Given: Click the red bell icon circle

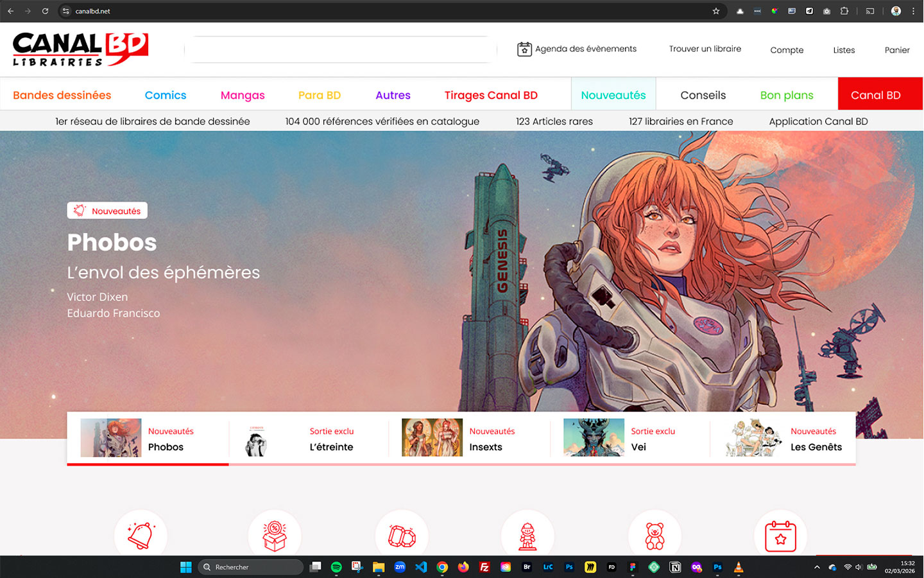Looking at the screenshot, I should [x=141, y=535].
